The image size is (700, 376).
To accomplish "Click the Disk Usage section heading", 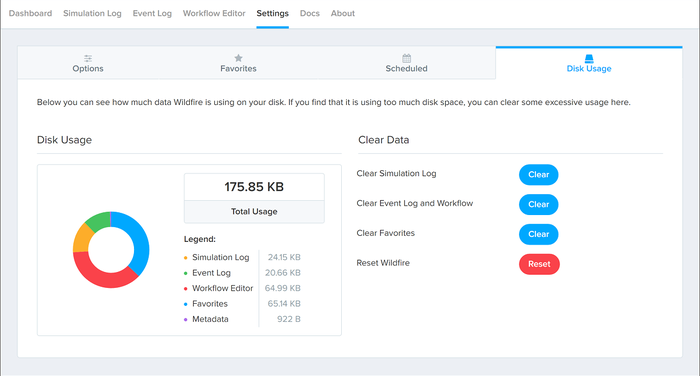I will [64, 140].
